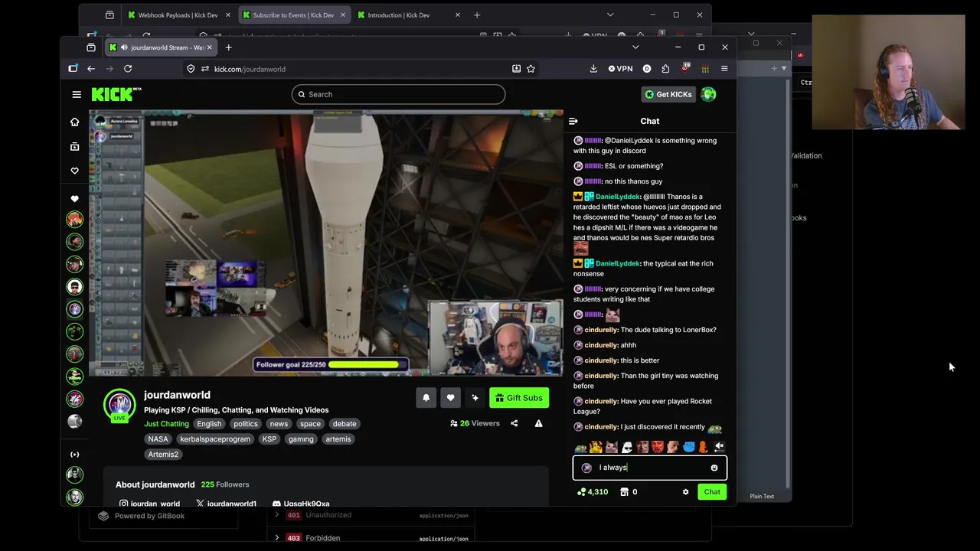The width and height of the screenshot is (980, 551).
Task: Click the chat message input with 'I always'
Action: [x=649, y=468]
